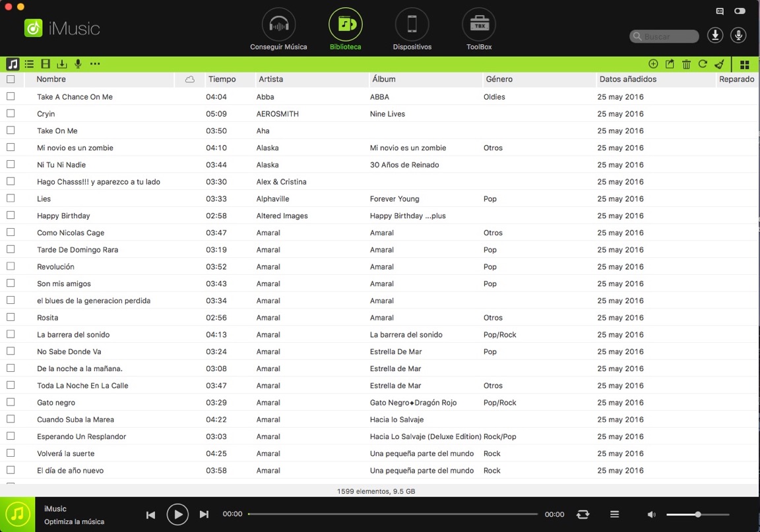Select the song Como Nicolas Cage

[x=71, y=233]
